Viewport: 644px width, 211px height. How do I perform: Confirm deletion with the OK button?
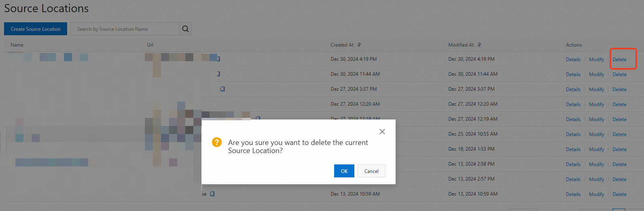344,171
